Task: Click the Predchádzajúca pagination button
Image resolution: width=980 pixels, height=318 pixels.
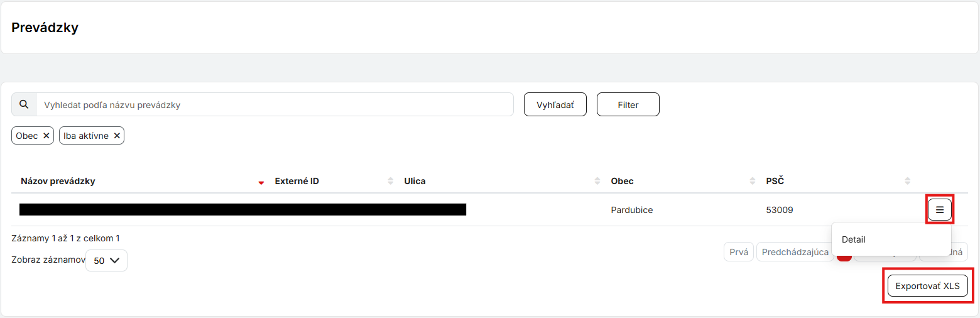Action: (x=795, y=252)
